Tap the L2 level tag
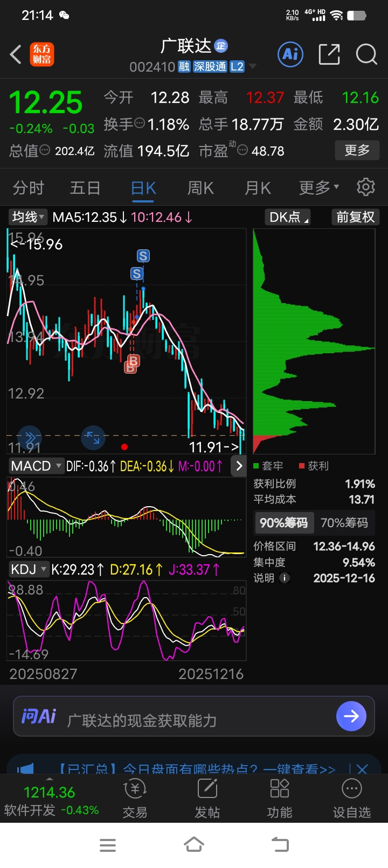Screen dimensions: 388x868 [237, 67]
